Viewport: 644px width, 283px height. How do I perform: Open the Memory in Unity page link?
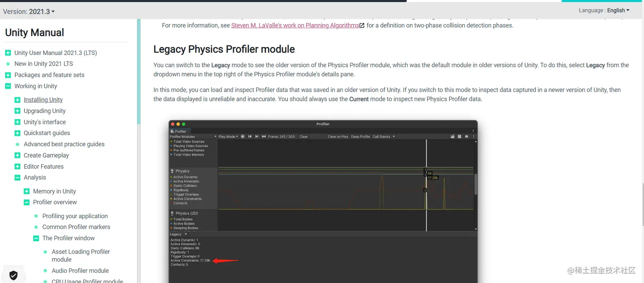tap(55, 191)
